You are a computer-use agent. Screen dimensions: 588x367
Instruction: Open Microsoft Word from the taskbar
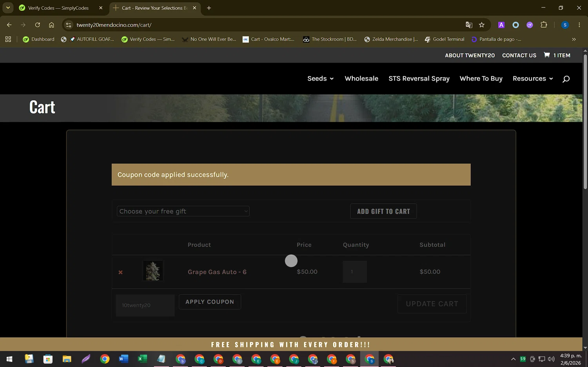click(123, 359)
